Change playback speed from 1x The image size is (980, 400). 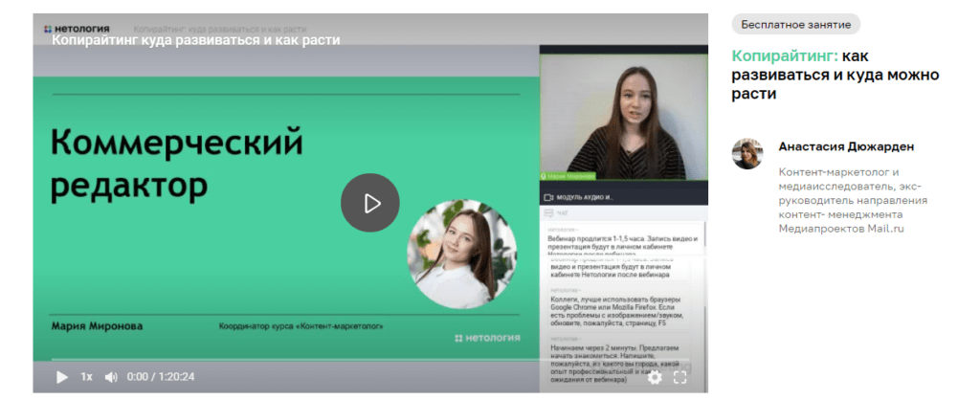click(x=86, y=377)
